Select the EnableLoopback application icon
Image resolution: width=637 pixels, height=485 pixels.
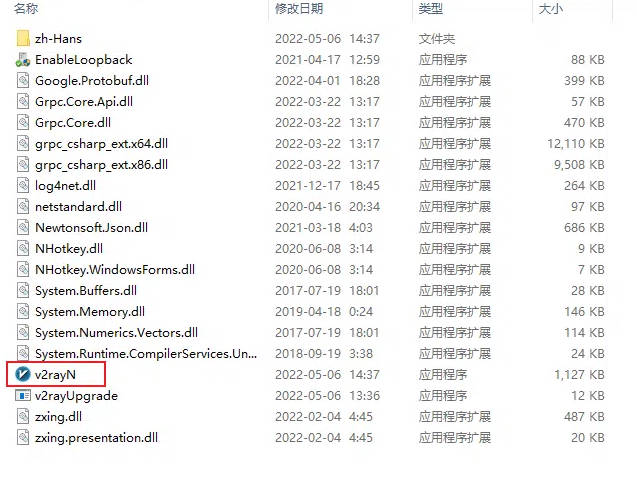pyautogui.click(x=23, y=60)
